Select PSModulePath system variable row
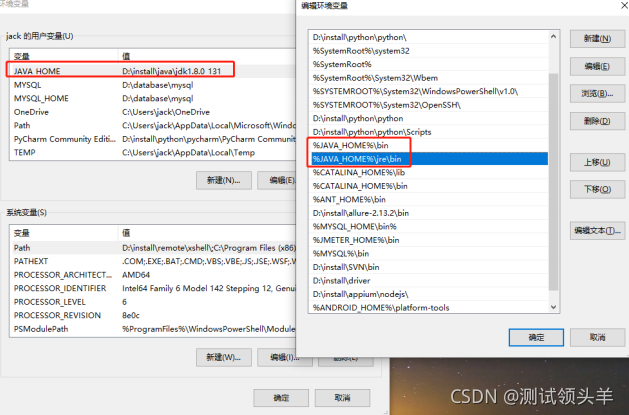 pos(153,329)
